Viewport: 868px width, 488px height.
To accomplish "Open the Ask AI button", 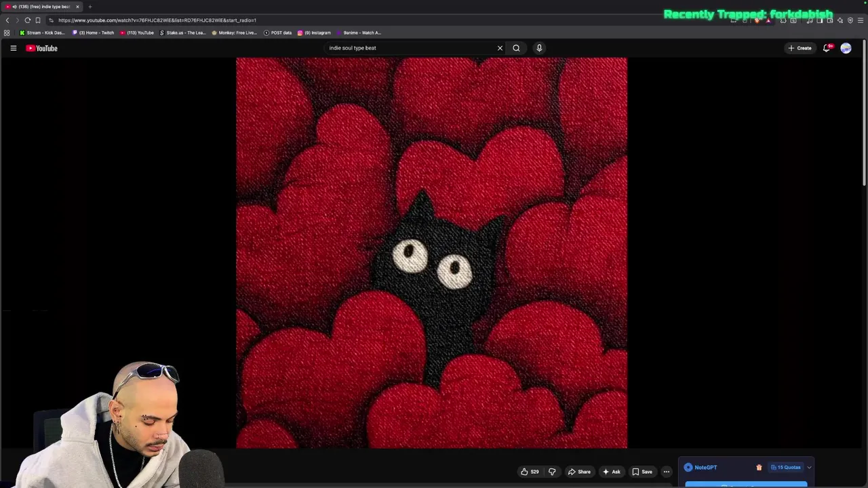I will [x=611, y=472].
